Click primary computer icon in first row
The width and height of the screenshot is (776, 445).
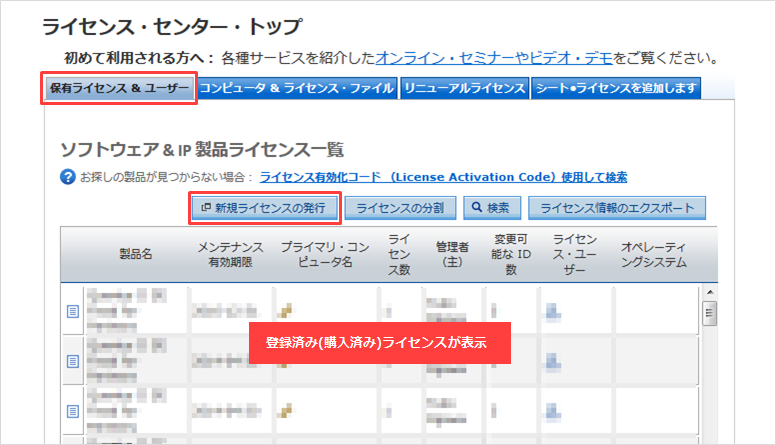pos(285,311)
